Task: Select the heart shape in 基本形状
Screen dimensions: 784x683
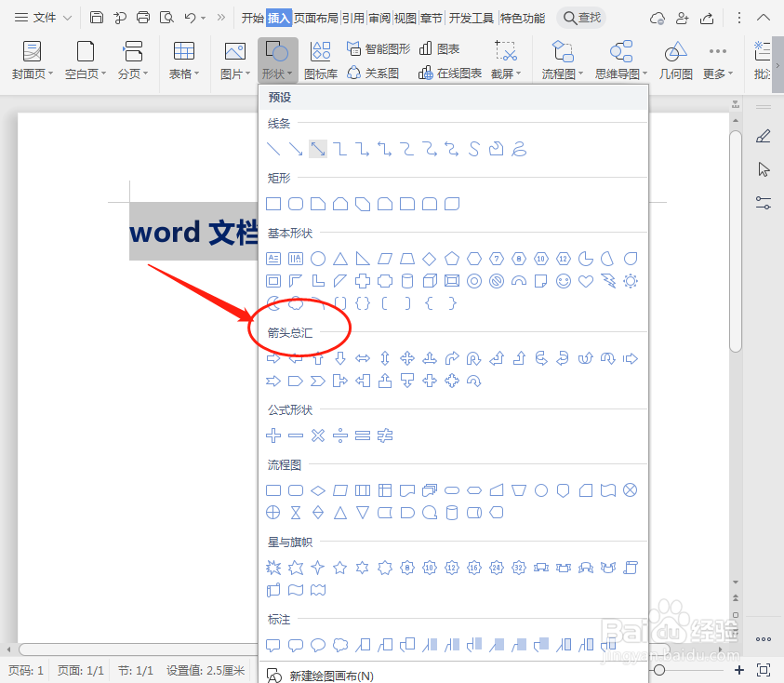Action: pyautogui.click(x=586, y=280)
